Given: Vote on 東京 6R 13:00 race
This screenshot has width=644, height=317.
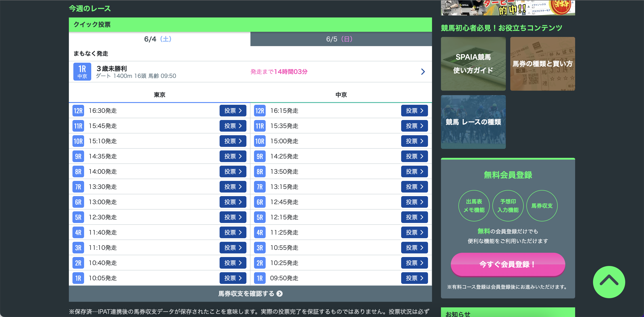Looking at the screenshot, I should [233, 202].
